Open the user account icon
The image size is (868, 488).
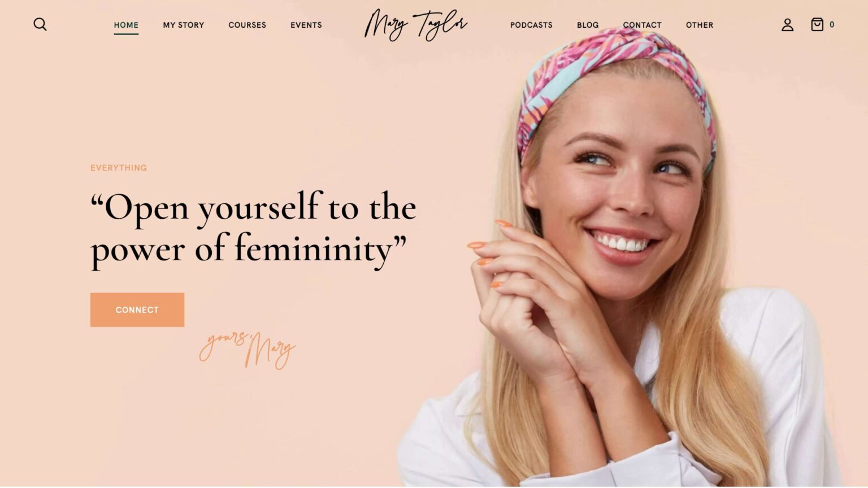pos(787,24)
